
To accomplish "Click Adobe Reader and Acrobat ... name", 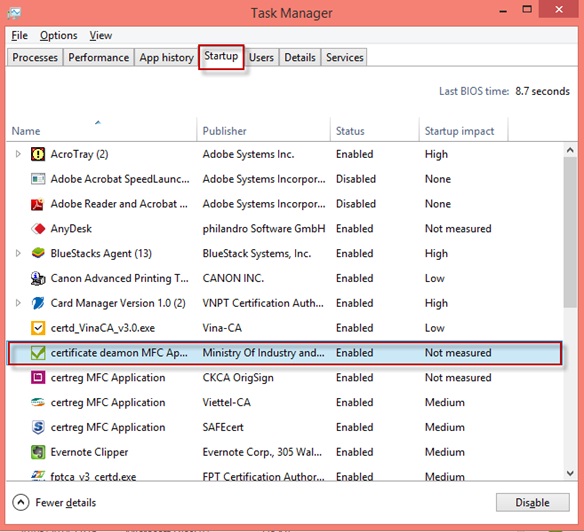I will (119, 204).
